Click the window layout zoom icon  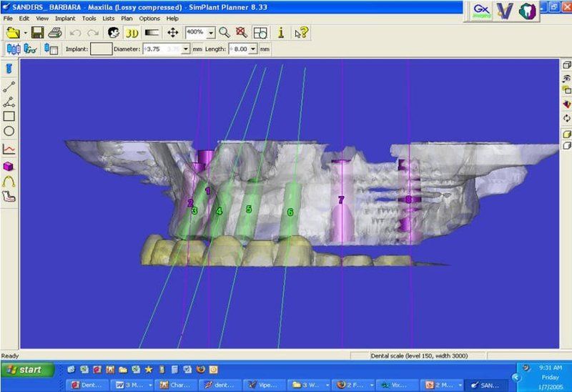[x=260, y=33]
